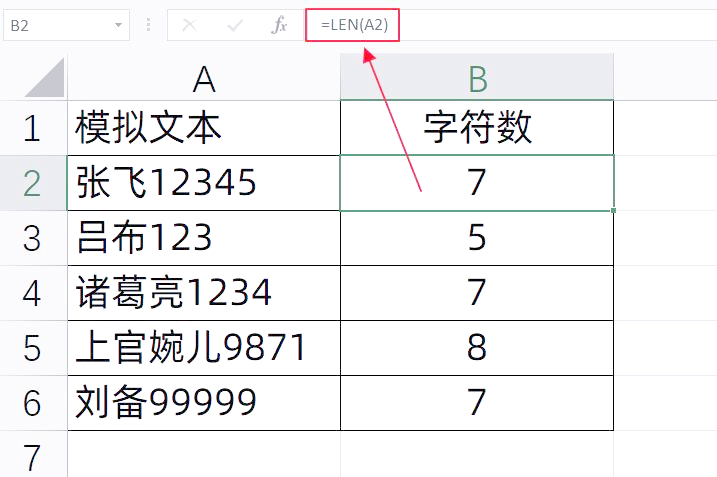This screenshot has height=477, width=717.
Task: Click cell B5 showing 8
Action: coord(477,348)
